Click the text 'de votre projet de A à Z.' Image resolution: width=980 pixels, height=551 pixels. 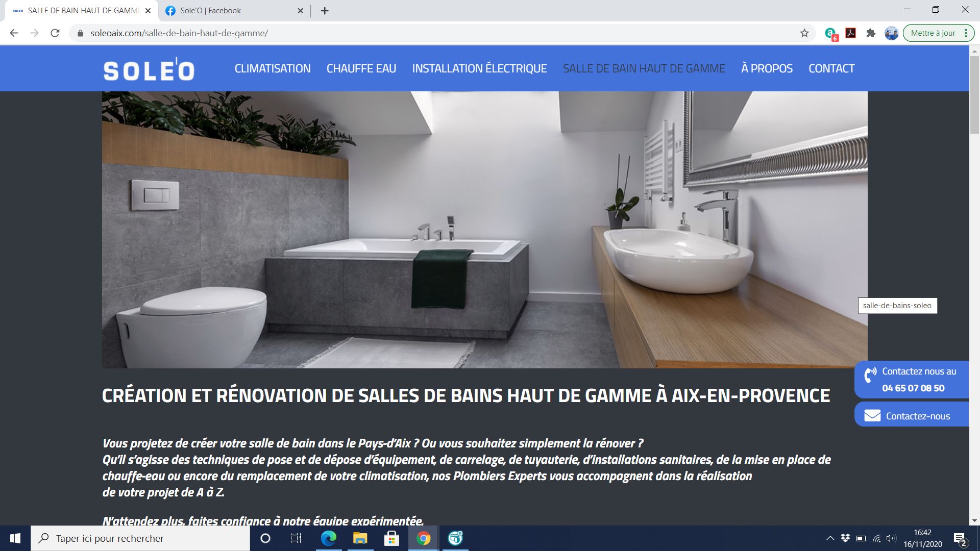pos(163,492)
